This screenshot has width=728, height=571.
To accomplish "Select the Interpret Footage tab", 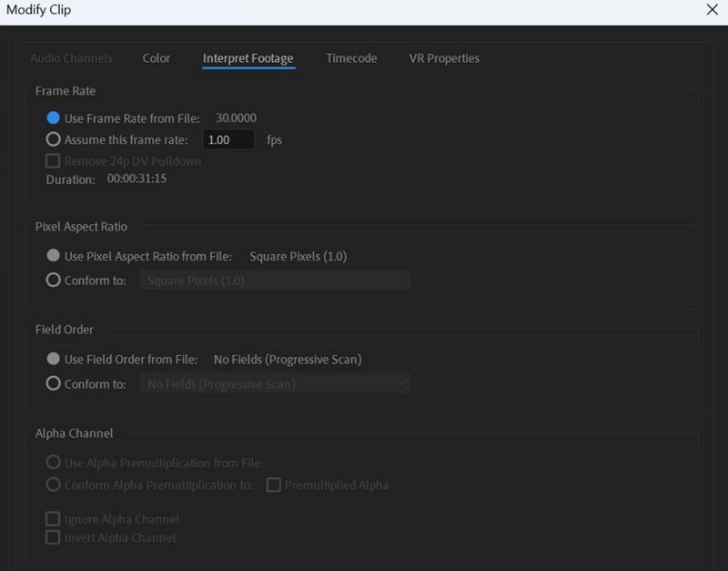I will click(248, 58).
